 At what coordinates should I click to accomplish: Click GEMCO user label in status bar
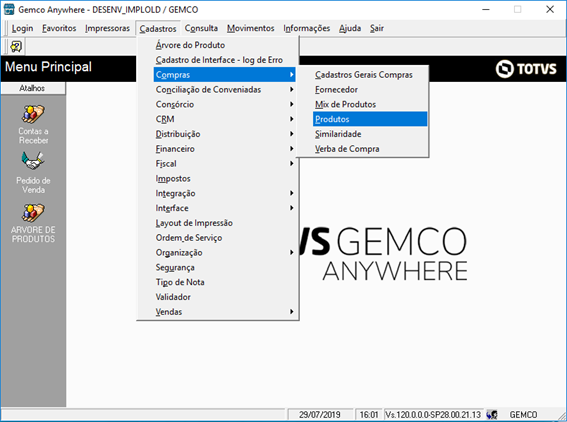tap(523, 414)
